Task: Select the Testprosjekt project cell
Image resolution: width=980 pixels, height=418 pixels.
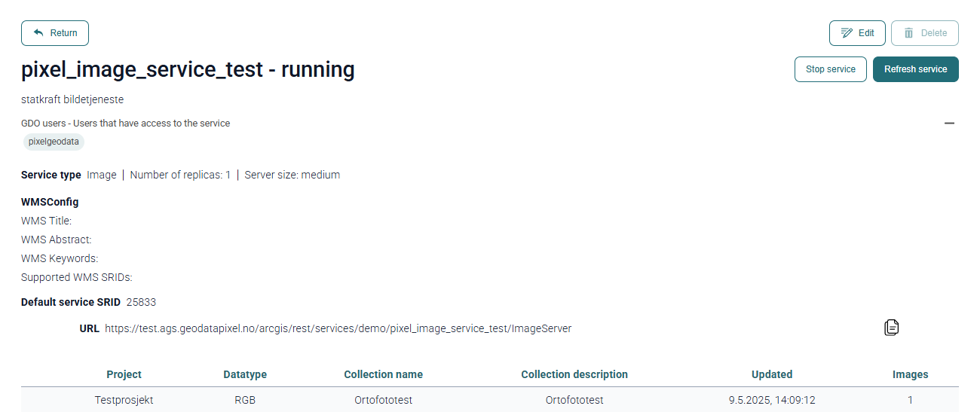Action: point(124,400)
